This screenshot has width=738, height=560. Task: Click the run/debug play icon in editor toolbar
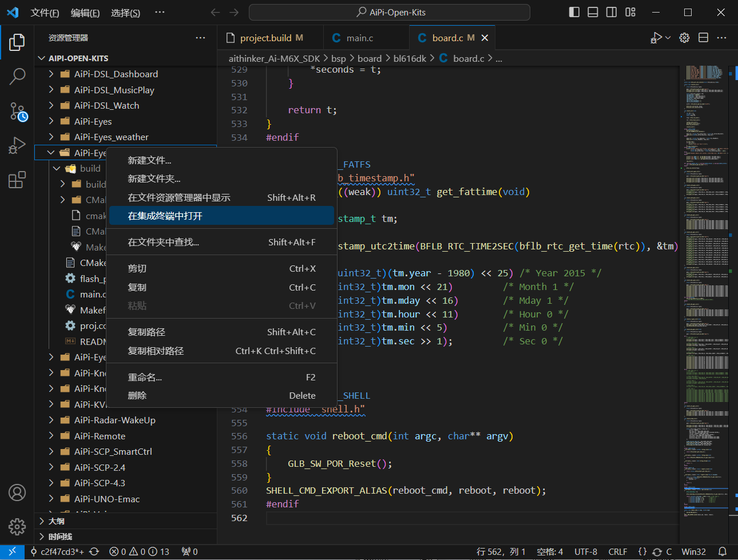click(x=656, y=38)
